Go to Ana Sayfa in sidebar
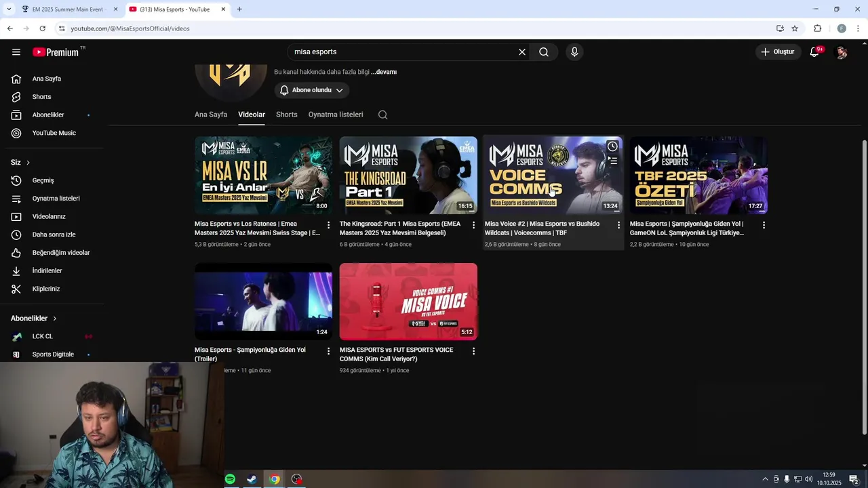The image size is (868, 488). pos(52,79)
